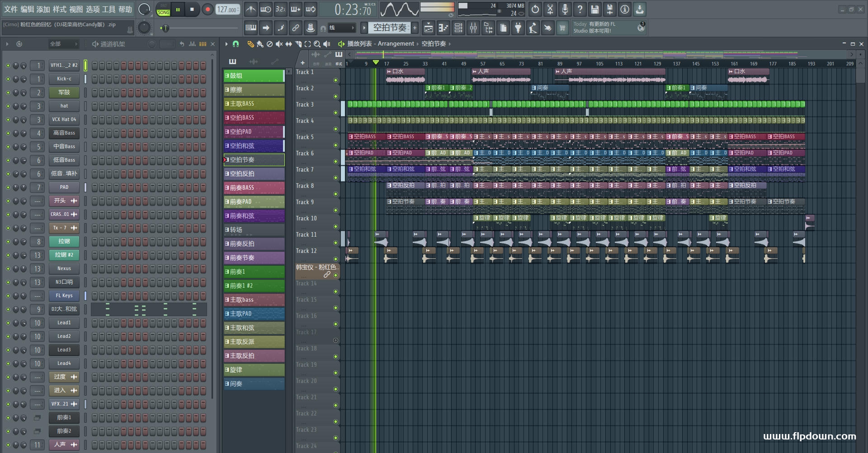Mute Track 3 using its green light
The width and height of the screenshot is (868, 453).
[335, 112]
